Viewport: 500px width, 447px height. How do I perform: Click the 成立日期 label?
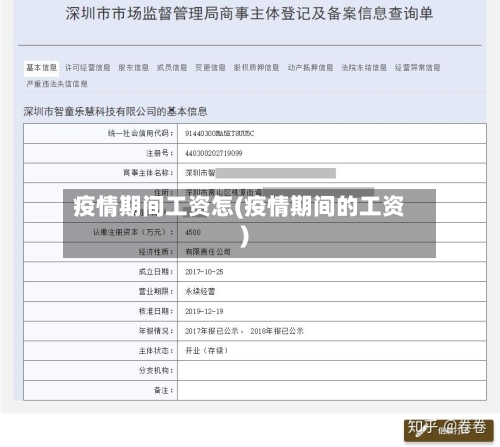click(x=156, y=272)
